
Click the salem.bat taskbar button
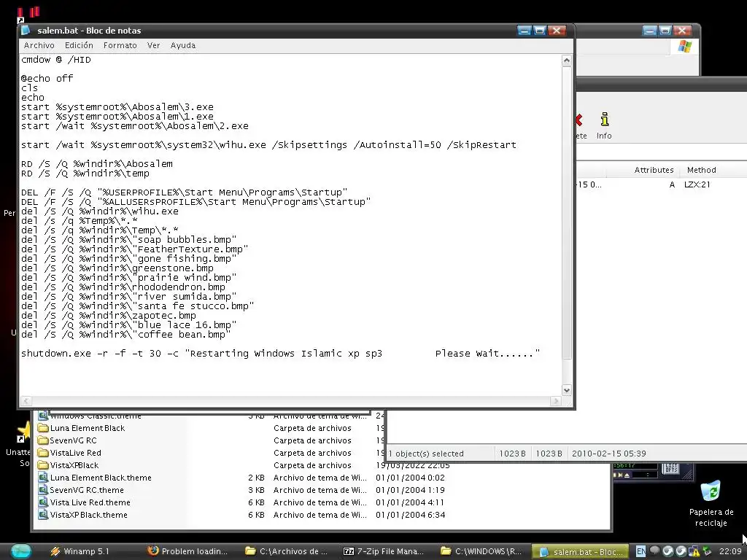[x=581, y=552]
